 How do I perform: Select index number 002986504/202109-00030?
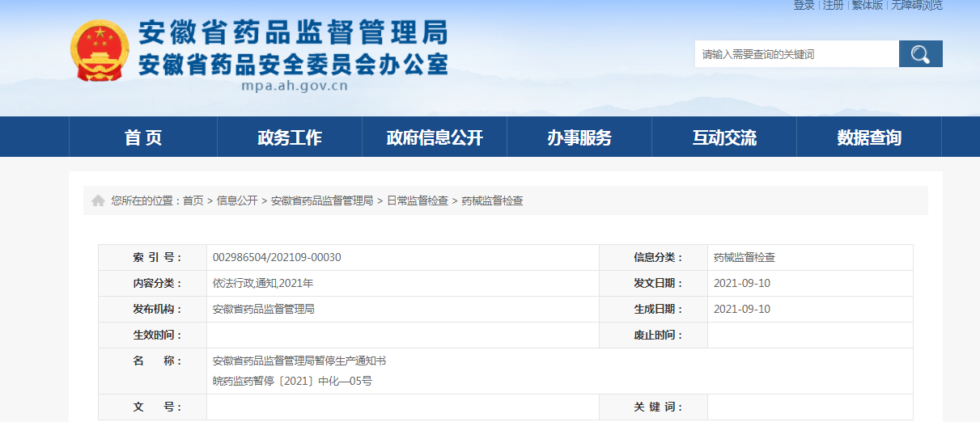[277, 258]
